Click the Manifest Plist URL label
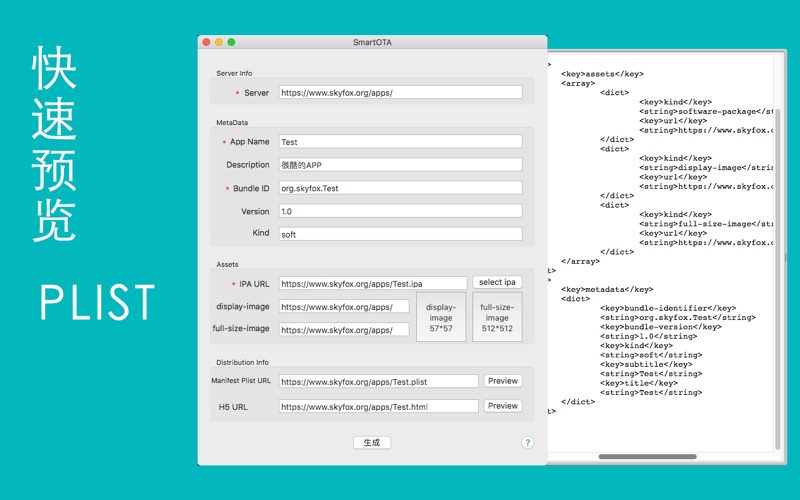Image resolution: width=800 pixels, height=500 pixels. tap(241, 381)
